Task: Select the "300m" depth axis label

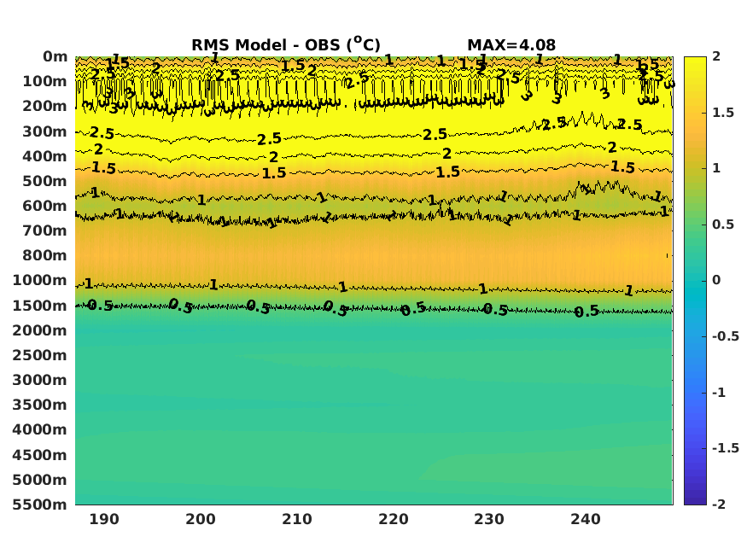Action: 44,131
